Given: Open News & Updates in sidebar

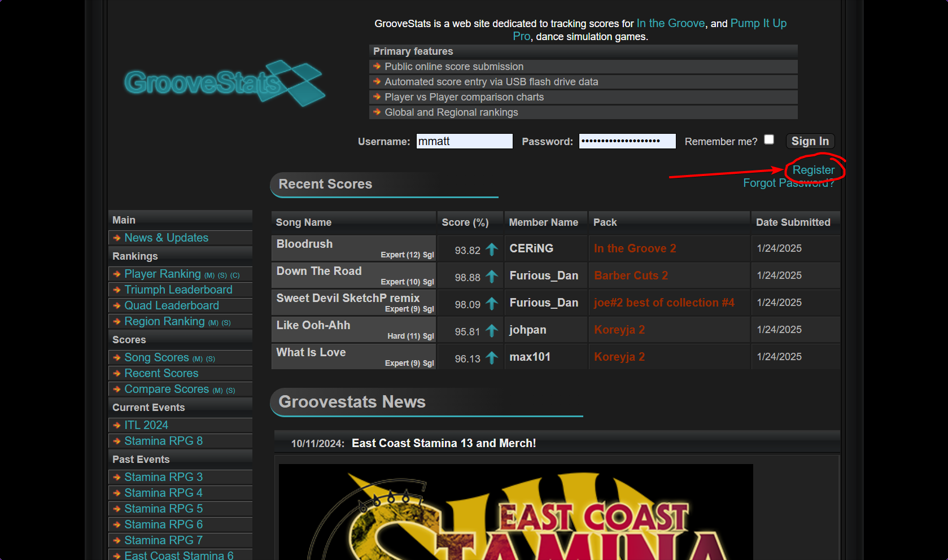Looking at the screenshot, I should tap(166, 238).
